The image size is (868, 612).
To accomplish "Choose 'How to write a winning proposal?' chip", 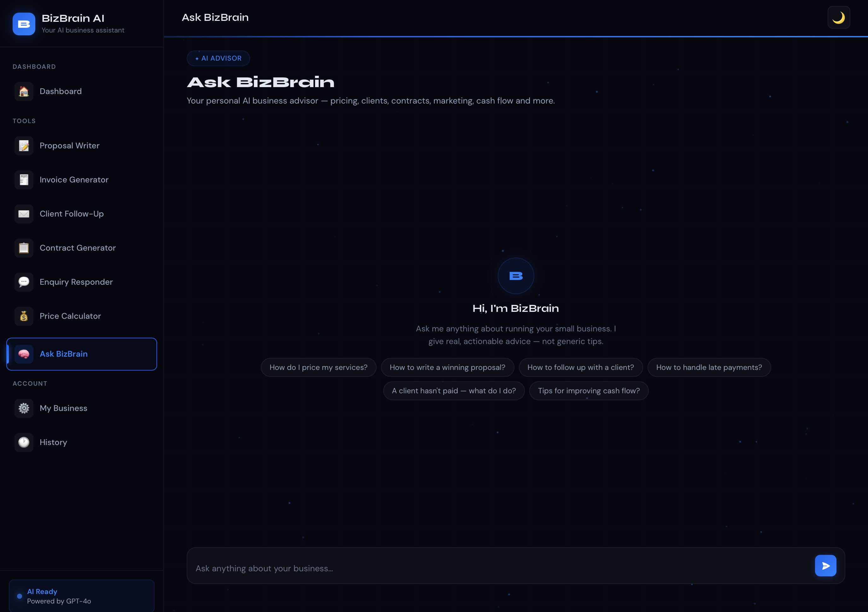I will 447,367.
